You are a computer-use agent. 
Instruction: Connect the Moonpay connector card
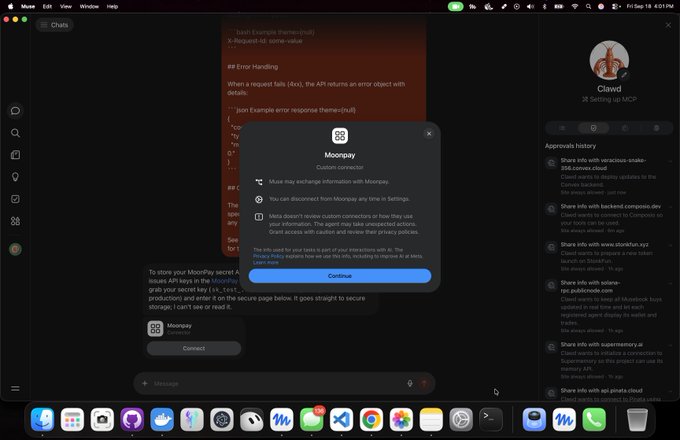pyautogui.click(x=194, y=348)
